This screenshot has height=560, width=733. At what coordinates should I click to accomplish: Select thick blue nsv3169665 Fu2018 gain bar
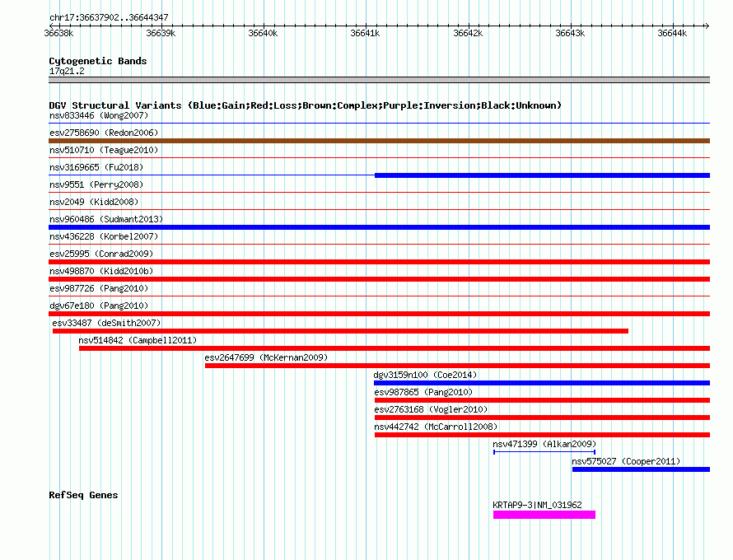[x=542, y=175]
